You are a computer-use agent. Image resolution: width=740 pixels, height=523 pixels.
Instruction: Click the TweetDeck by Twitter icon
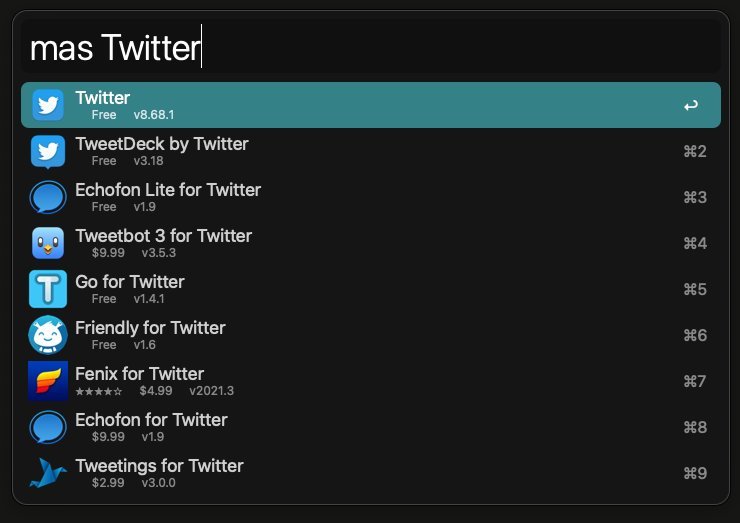click(48, 151)
